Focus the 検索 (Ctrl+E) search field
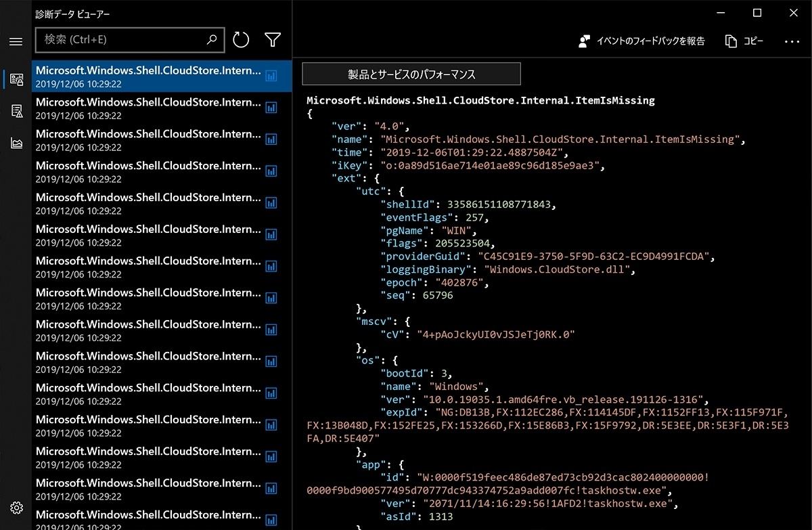The width and height of the screenshot is (812, 530). pos(129,40)
